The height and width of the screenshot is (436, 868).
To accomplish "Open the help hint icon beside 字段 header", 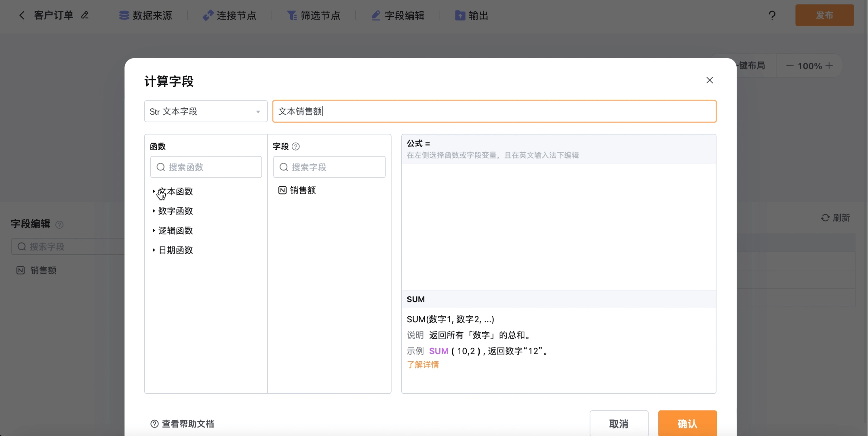I will [296, 147].
